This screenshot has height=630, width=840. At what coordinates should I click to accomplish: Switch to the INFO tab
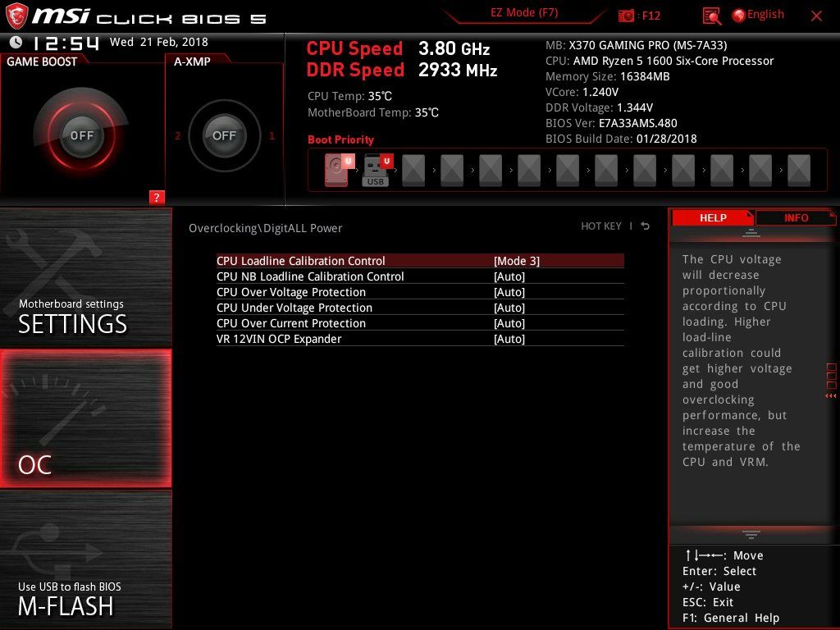[796, 218]
